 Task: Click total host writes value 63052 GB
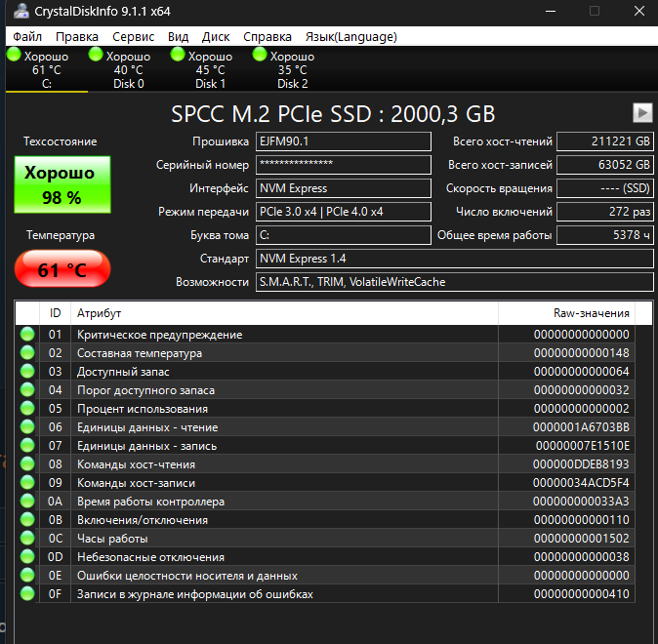pyautogui.click(x=604, y=165)
